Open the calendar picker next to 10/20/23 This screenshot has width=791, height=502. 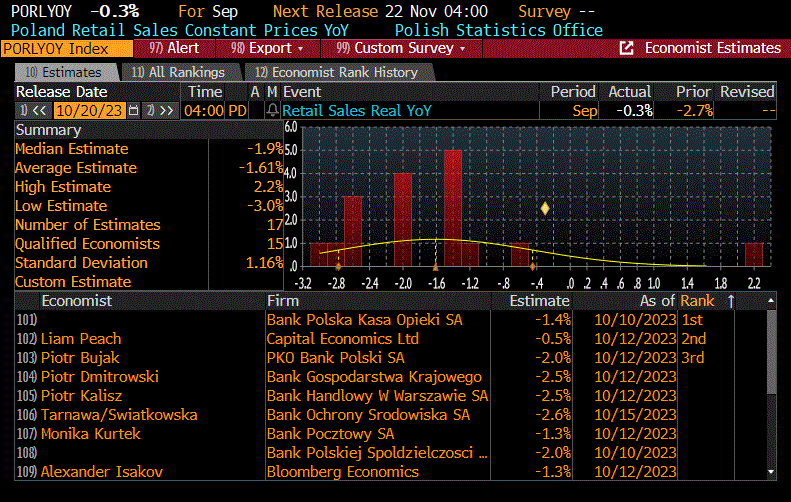pyautogui.click(x=133, y=110)
